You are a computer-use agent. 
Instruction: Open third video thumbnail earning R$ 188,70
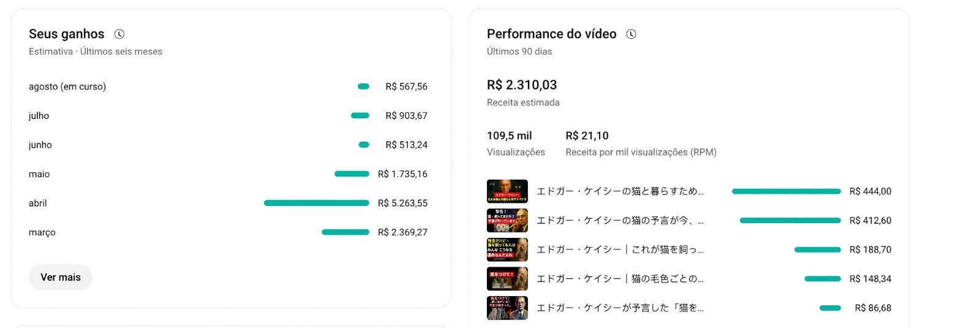coord(507,250)
